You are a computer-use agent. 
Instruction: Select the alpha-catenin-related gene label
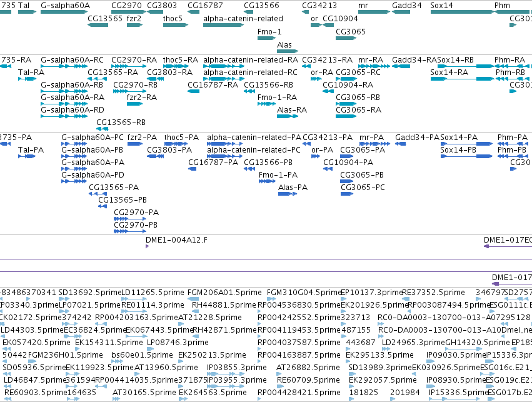243,19
